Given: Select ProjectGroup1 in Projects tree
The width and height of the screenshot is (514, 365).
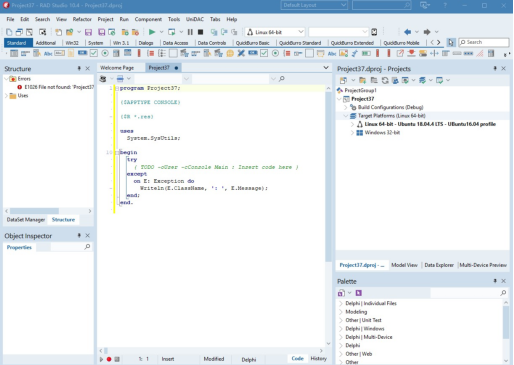Looking at the screenshot, I should (x=360, y=90).
